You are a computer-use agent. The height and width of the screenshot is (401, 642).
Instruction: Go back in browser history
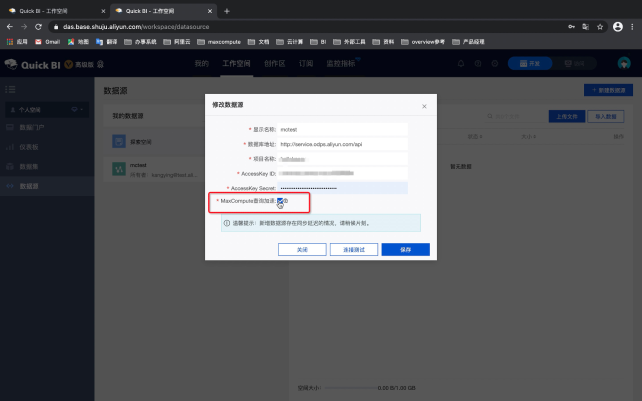tap(10, 27)
